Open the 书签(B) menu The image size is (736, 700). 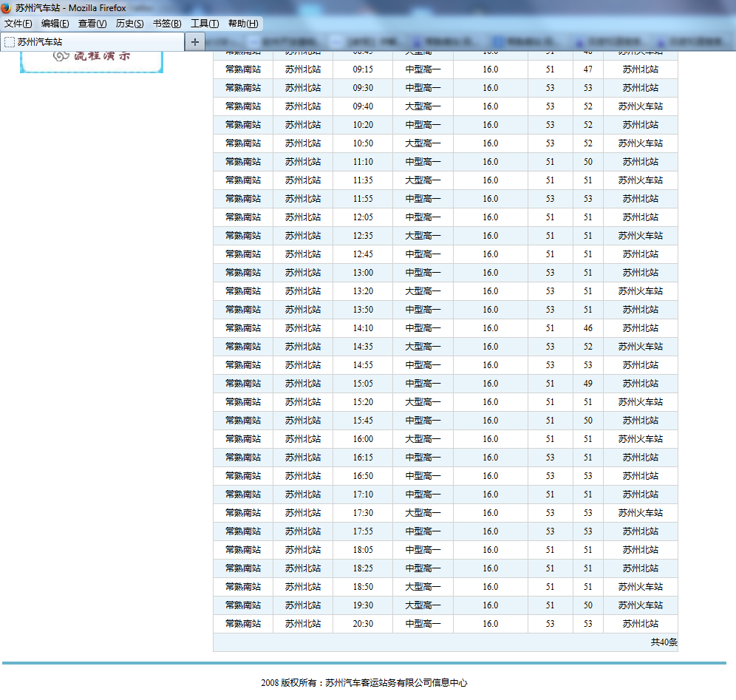point(167,24)
